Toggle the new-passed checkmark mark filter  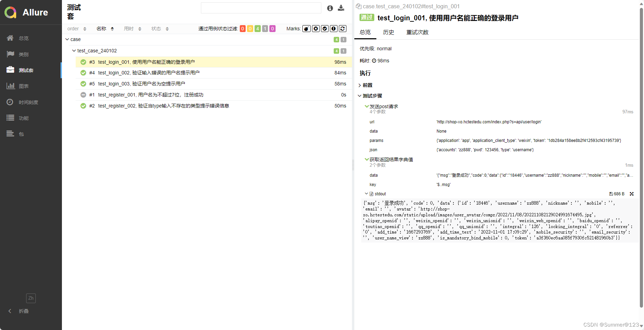tap(325, 29)
